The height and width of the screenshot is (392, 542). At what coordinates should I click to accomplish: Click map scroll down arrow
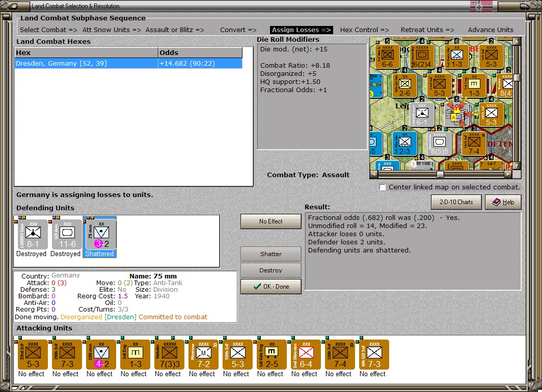[x=517, y=166]
